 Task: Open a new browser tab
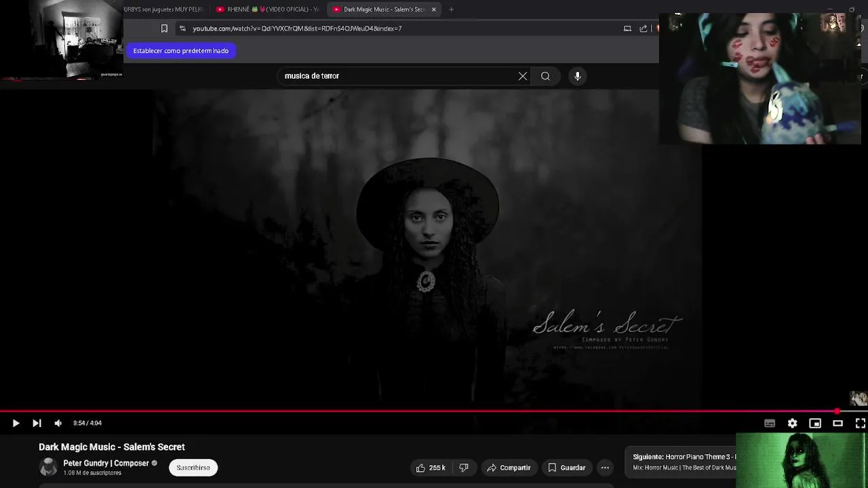pos(451,9)
